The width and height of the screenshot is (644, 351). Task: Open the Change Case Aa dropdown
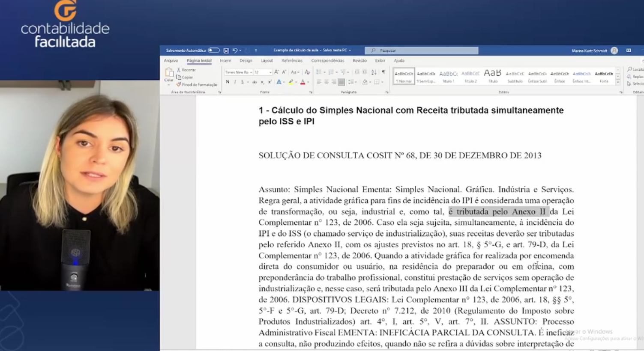(x=295, y=72)
